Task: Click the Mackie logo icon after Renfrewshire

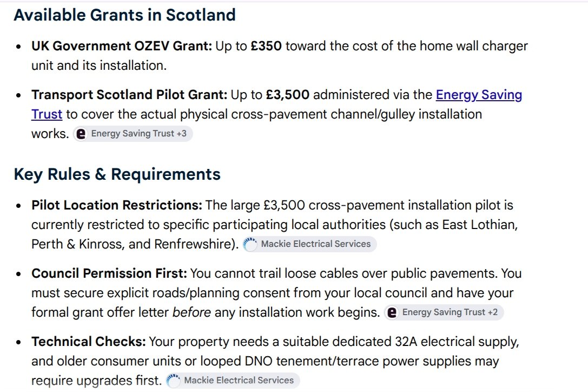Action: [250, 244]
